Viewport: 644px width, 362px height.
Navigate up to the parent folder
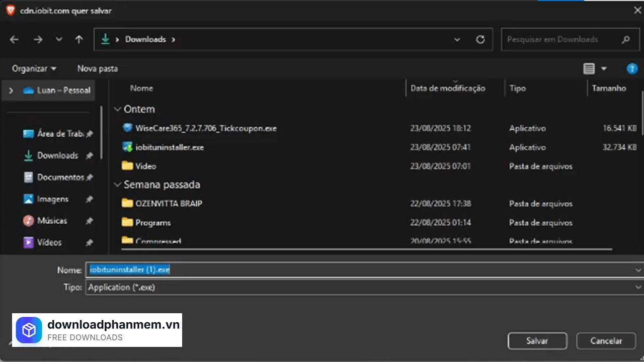click(x=79, y=39)
